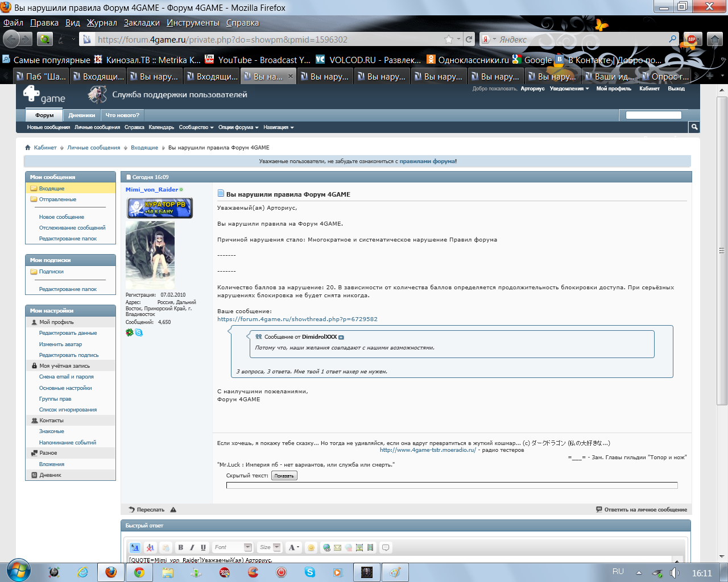The width and height of the screenshot is (728, 582).
Task: Open the Подписки folder in sidebar
Action: (x=51, y=272)
